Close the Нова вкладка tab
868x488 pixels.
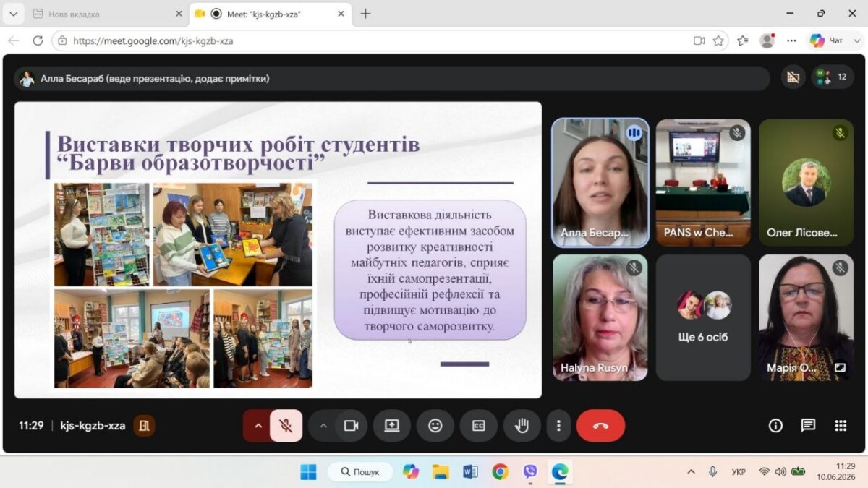(179, 14)
